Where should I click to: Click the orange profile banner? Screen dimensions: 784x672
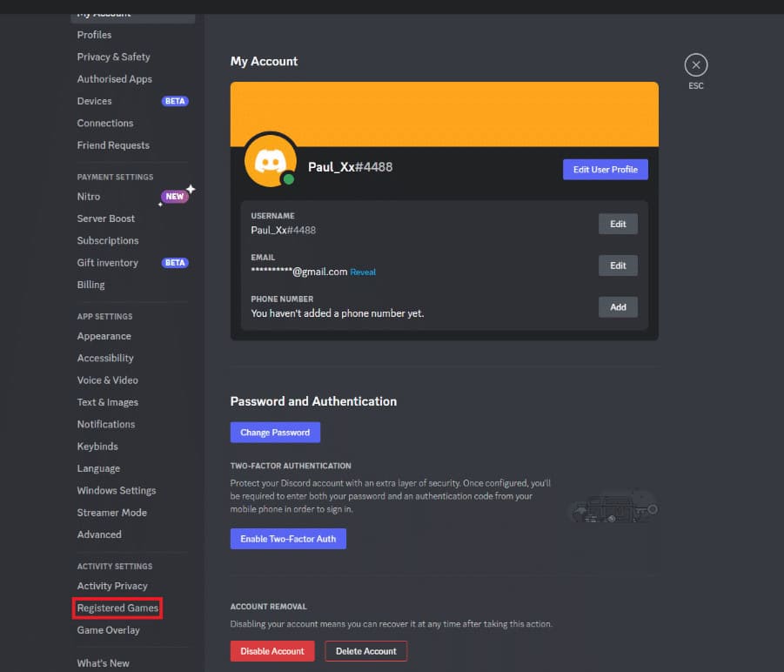444,114
